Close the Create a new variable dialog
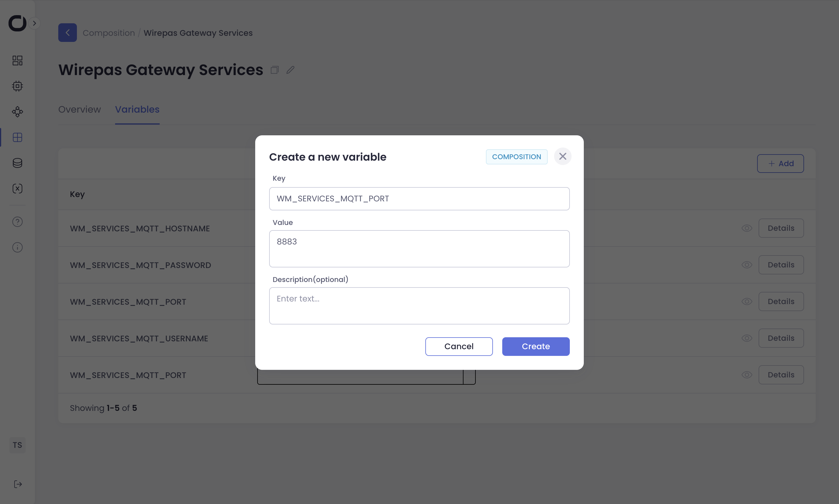The image size is (839, 504). [563, 156]
